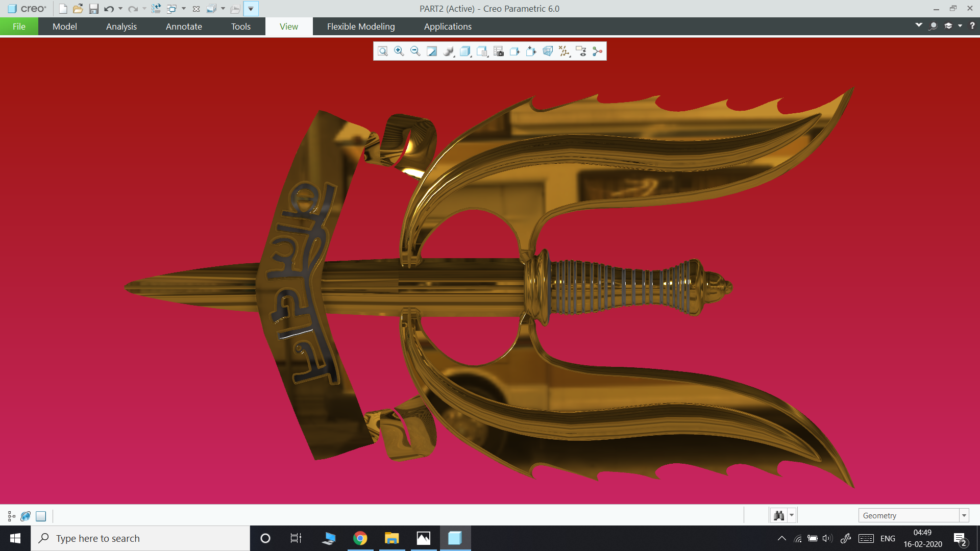This screenshot has width=980, height=551.
Task: Open the Saved Orientations icon
Action: pos(482,51)
